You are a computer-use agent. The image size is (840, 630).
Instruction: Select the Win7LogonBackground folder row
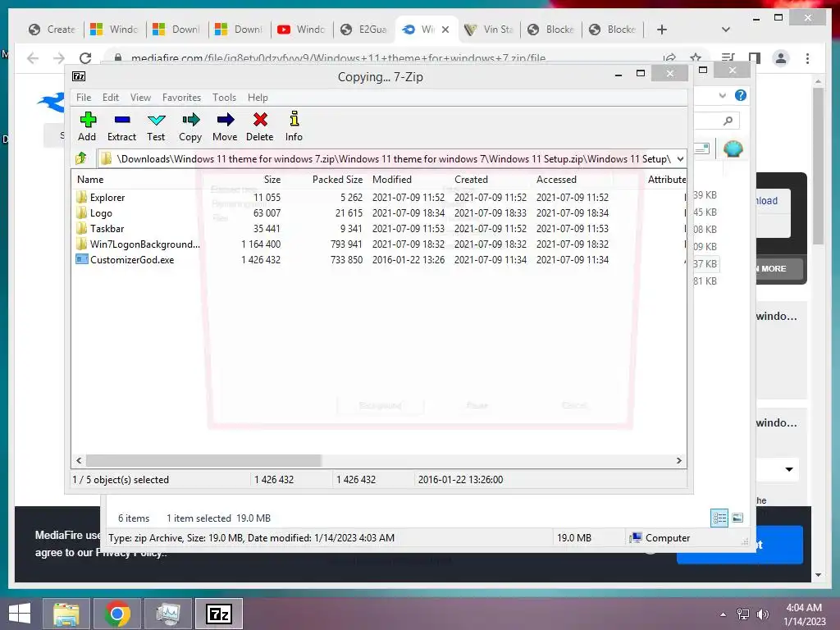(379, 244)
